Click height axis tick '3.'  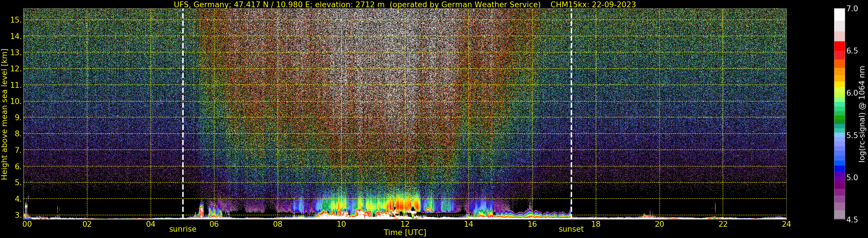(x=18, y=215)
